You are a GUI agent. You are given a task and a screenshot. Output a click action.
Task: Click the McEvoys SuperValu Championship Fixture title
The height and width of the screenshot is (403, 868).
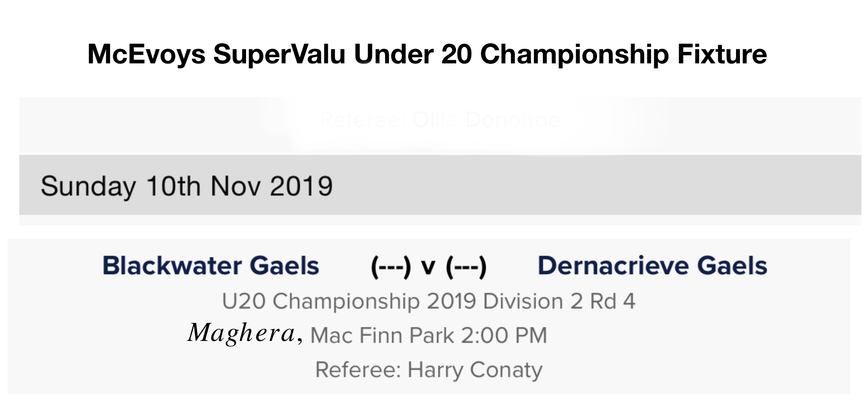click(x=427, y=54)
